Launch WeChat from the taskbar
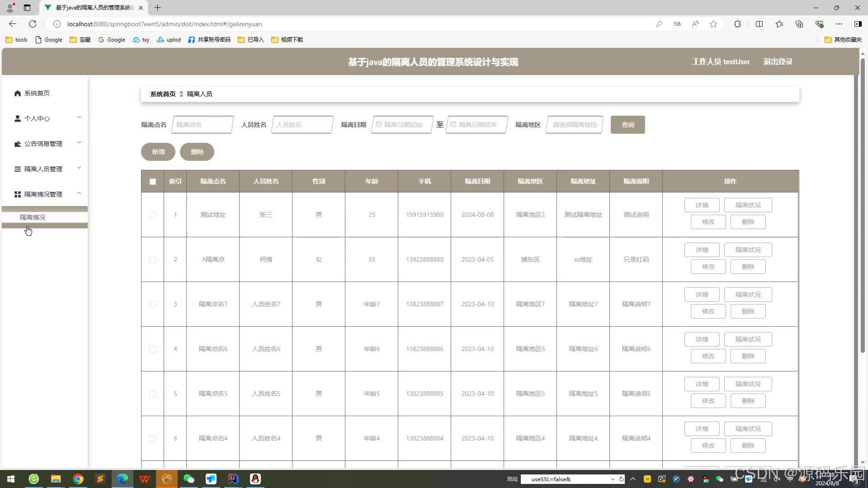This screenshot has width=868, height=488. point(189,479)
